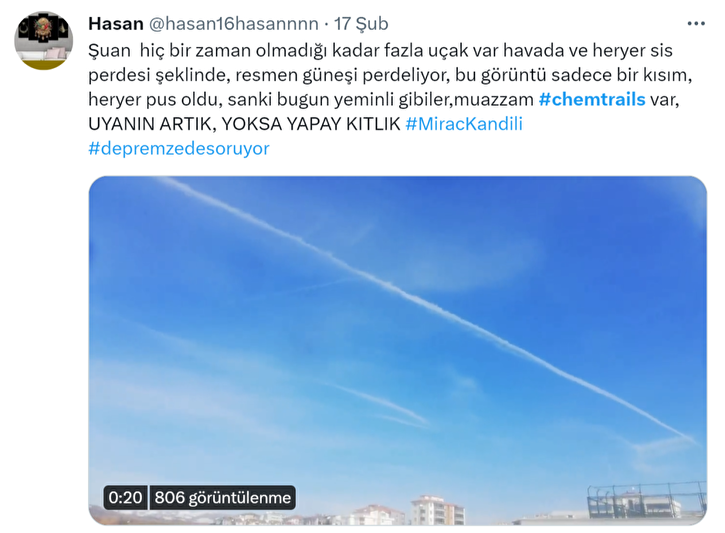Click the long diagonal contrail in the video
The image size is (725, 533).
[x=425, y=307]
